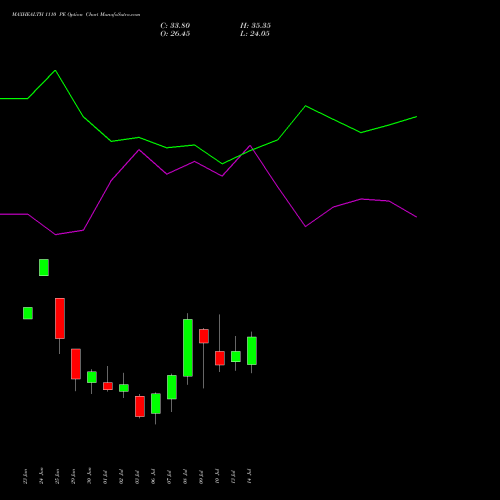Select the 29 Jun date label

[73, 476]
